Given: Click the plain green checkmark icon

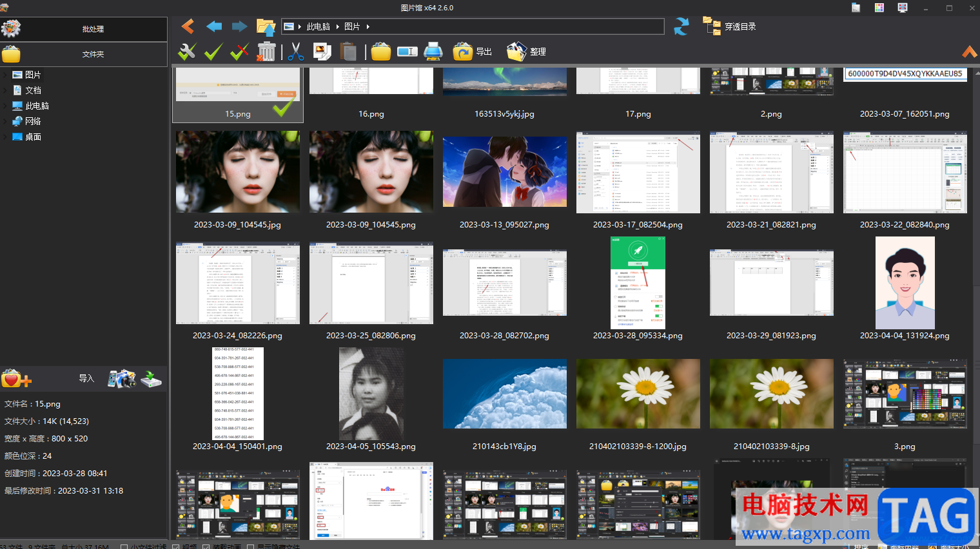Looking at the screenshot, I should coord(213,52).
